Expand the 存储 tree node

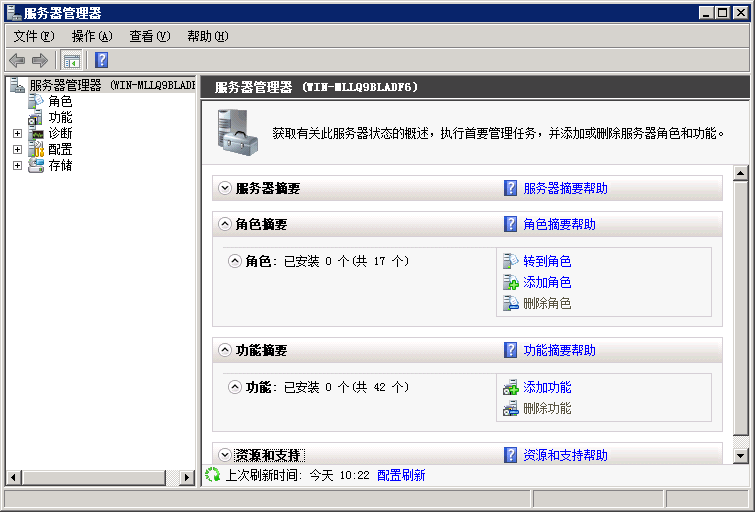click(x=17, y=166)
